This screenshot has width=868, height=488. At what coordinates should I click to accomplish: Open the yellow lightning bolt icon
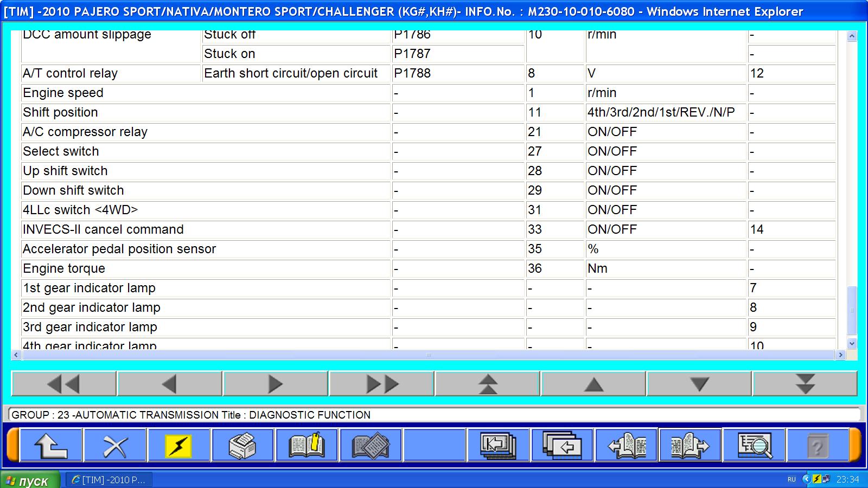click(x=179, y=446)
